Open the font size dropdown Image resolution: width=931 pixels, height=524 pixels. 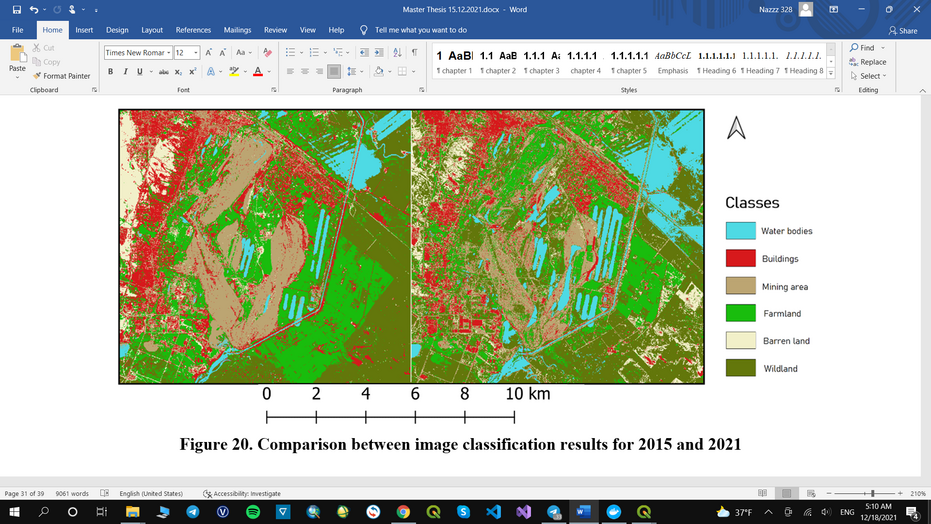click(x=196, y=52)
